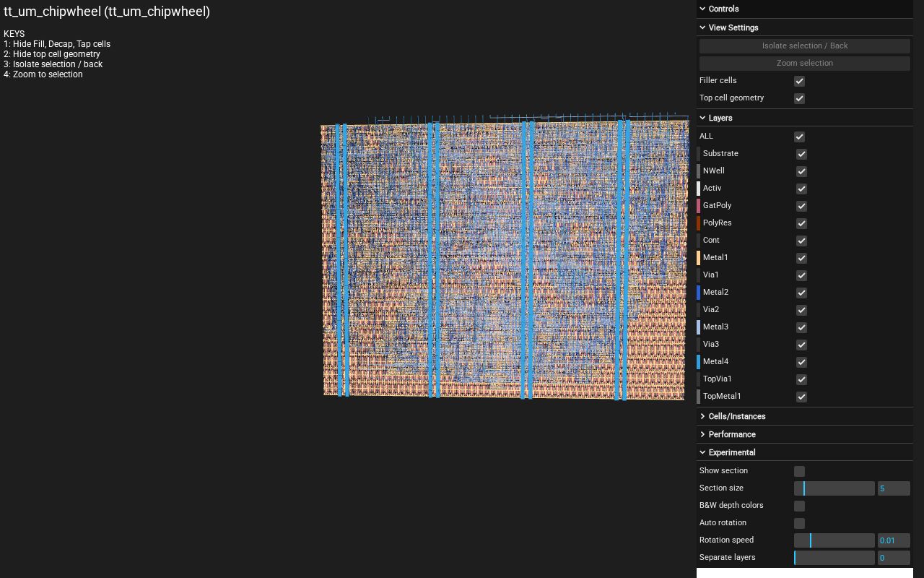The image size is (924, 578).
Task: Click the Metal2 layer color swatch
Action: [x=698, y=293]
